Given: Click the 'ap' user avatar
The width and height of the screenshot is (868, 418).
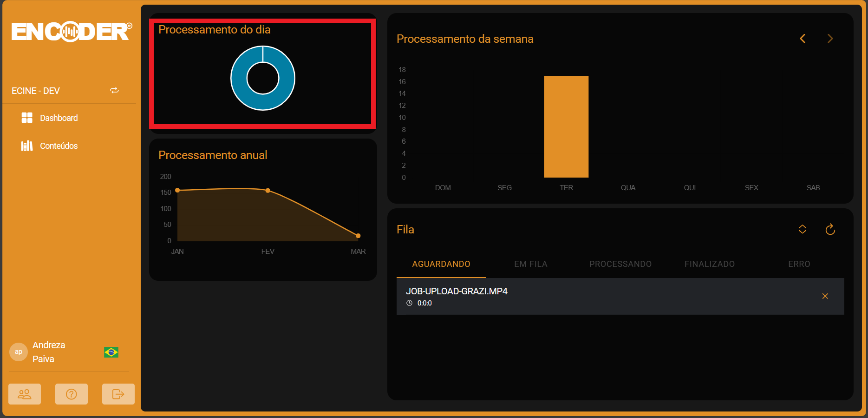Looking at the screenshot, I should pyautogui.click(x=19, y=352).
